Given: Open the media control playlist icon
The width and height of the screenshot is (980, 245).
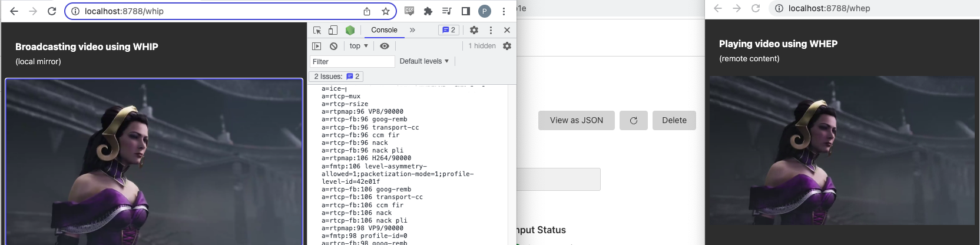Looking at the screenshot, I should pos(447,11).
